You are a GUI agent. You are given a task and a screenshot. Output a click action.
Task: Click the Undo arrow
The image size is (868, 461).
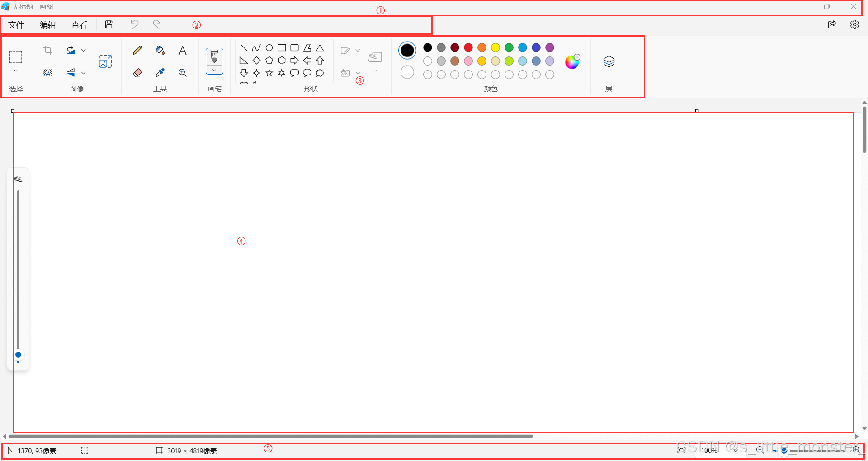(x=134, y=24)
